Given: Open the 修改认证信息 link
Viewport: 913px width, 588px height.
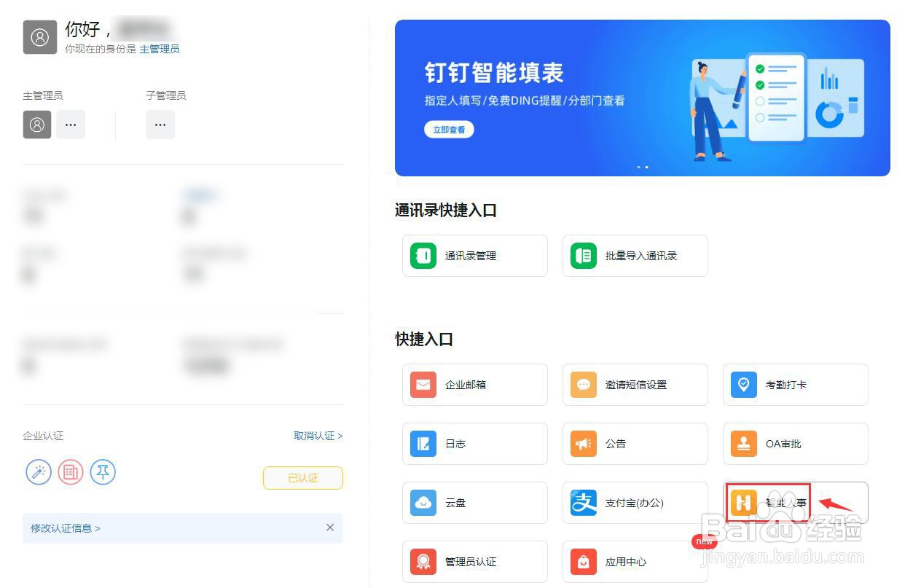Looking at the screenshot, I should click(x=64, y=528).
